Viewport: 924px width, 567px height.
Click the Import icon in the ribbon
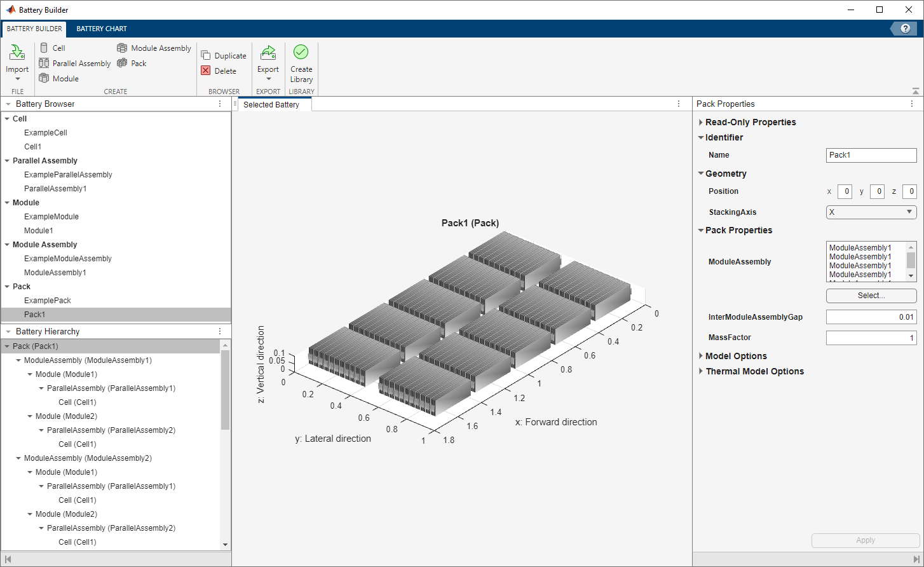pos(17,53)
